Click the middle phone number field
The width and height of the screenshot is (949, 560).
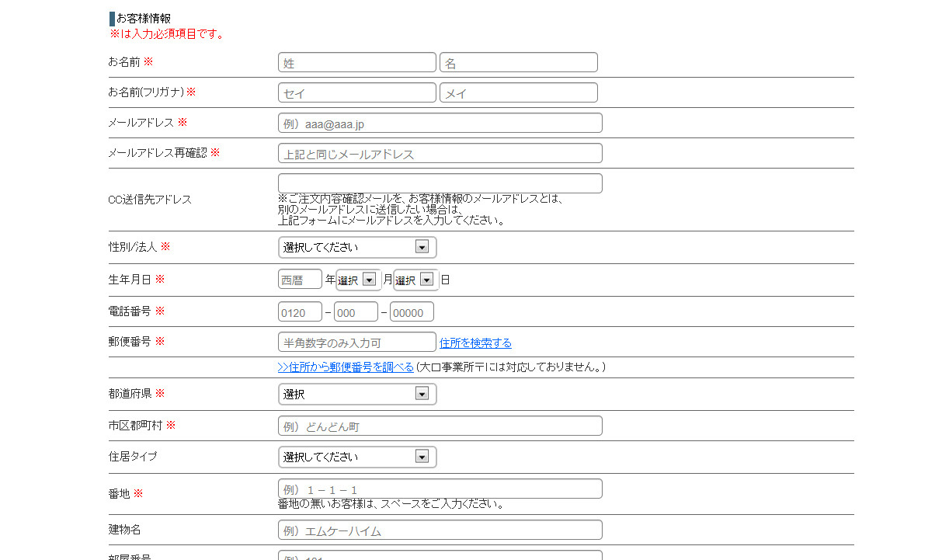[x=356, y=312]
